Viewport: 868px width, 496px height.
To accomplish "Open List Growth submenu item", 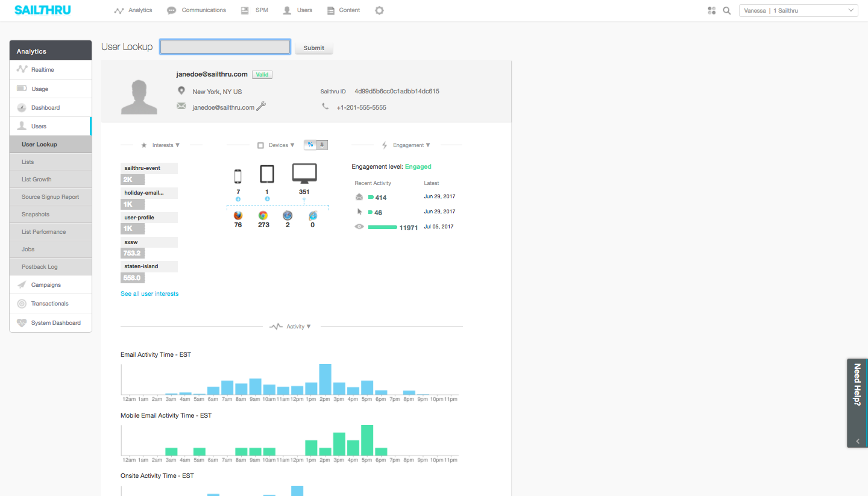I will tap(51, 180).
